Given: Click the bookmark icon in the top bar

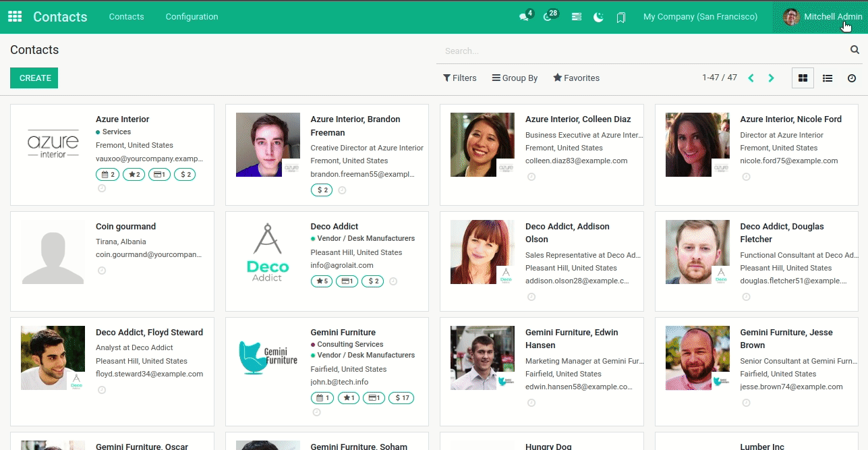Looking at the screenshot, I should pos(621,17).
